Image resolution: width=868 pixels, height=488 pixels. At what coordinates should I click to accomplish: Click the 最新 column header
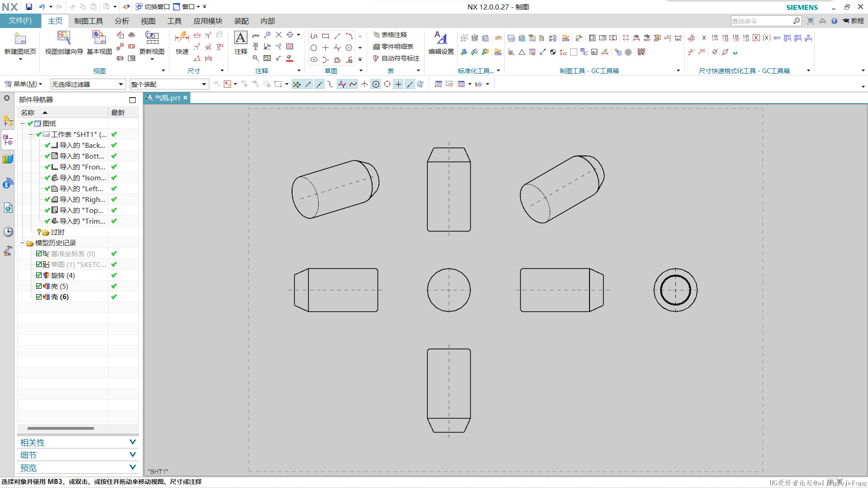[x=123, y=113]
